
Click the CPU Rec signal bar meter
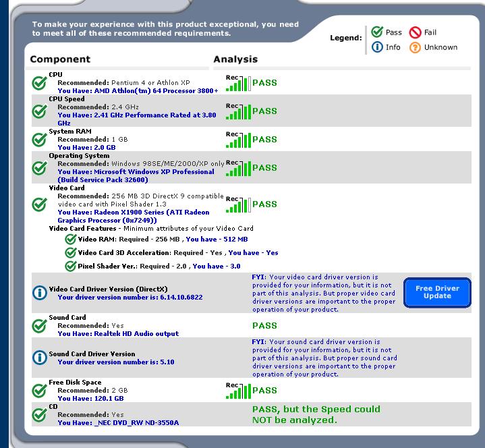[x=238, y=83]
